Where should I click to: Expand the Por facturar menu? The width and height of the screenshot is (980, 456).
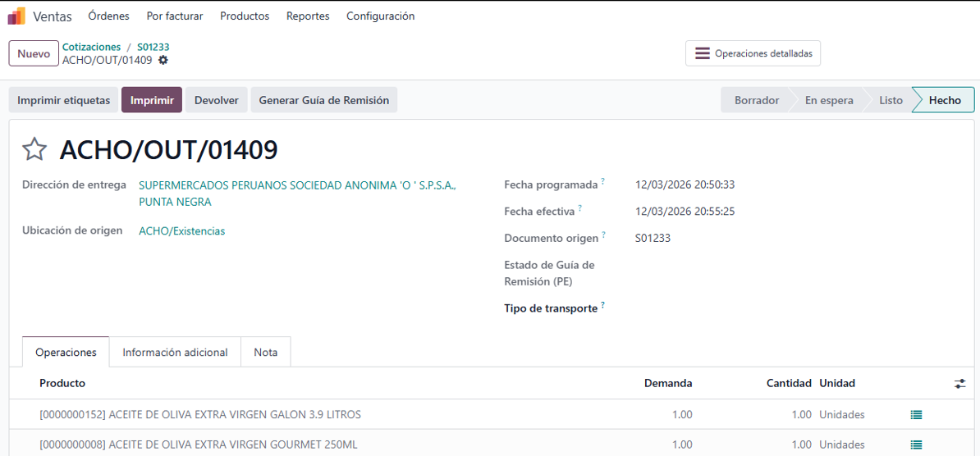pos(175,16)
